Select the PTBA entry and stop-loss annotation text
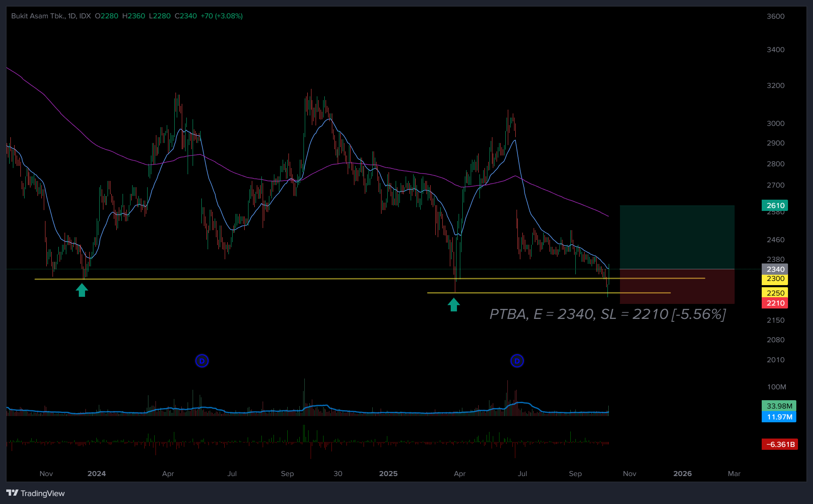813x504 pixels. (607, 314)
